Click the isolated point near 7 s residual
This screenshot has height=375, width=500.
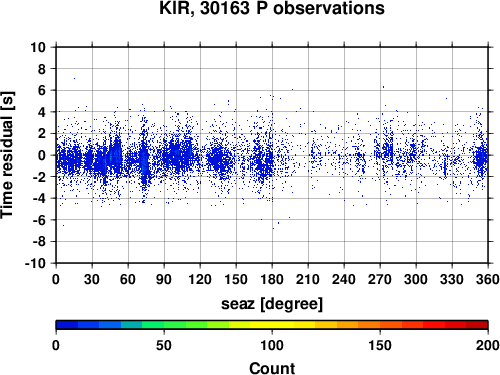pyautogui.click(x=74, y=78)
